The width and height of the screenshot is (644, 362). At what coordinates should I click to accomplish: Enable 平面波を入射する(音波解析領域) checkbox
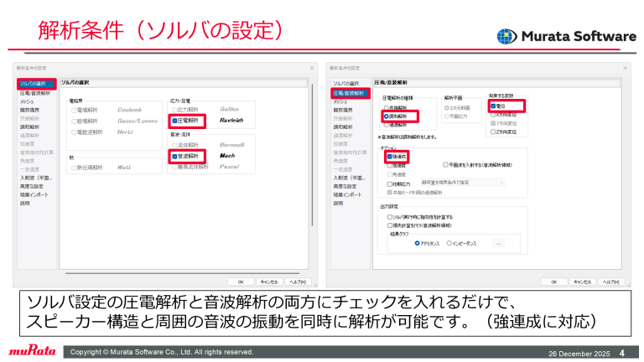pyautogui.click(x=445, y=165)
